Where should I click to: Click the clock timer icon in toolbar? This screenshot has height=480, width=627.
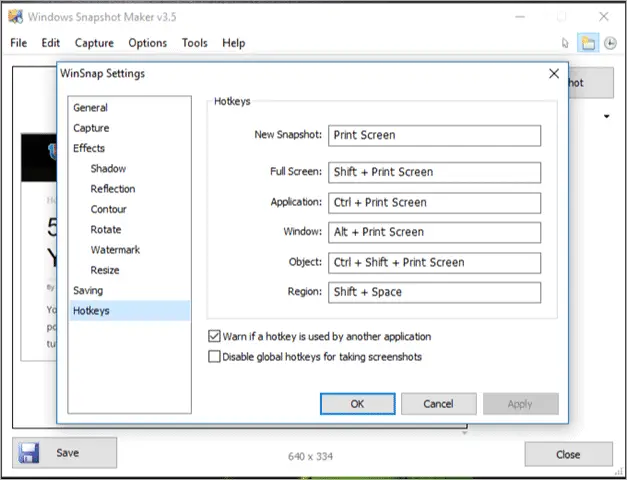point(610,43)
